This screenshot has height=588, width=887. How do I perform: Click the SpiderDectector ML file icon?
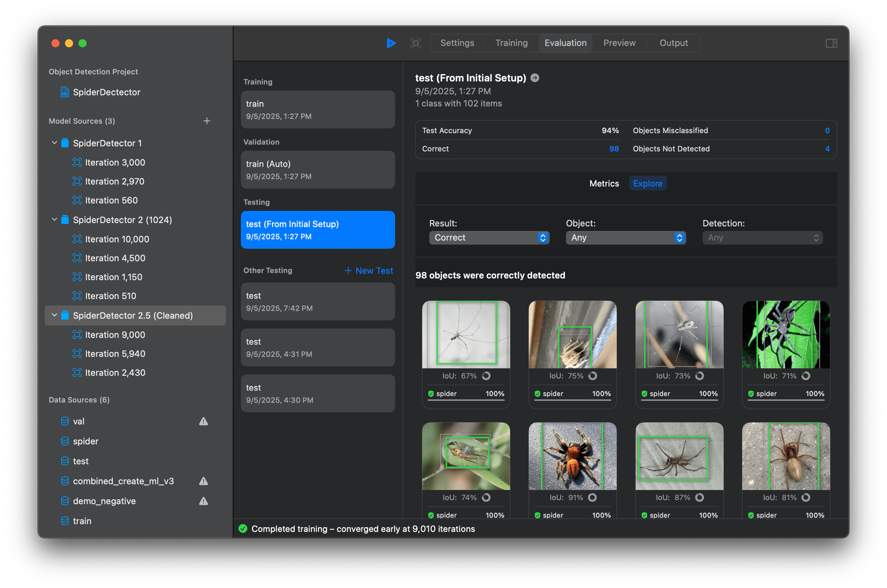click(65, 92)
